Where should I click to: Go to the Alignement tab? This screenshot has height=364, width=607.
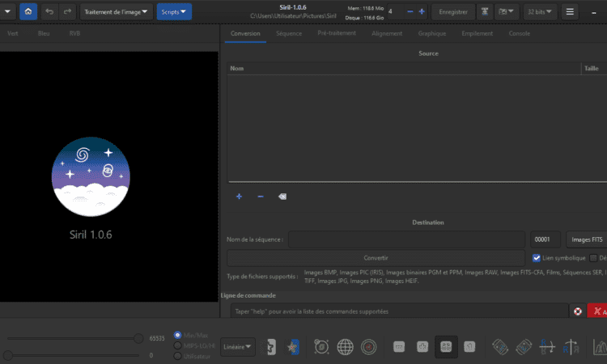(x=387, y=33)
